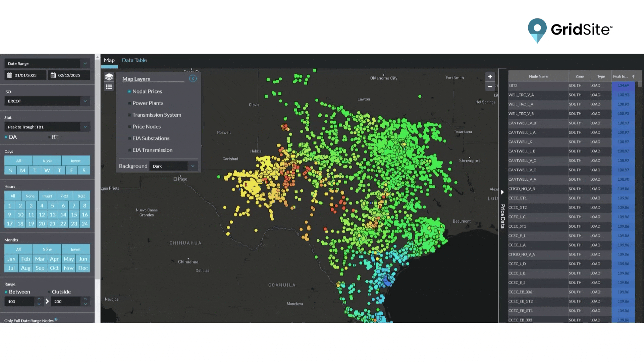Select the CANTWELL_K node row
Viewport: 644px width, 362px height.
coord(572,142)
